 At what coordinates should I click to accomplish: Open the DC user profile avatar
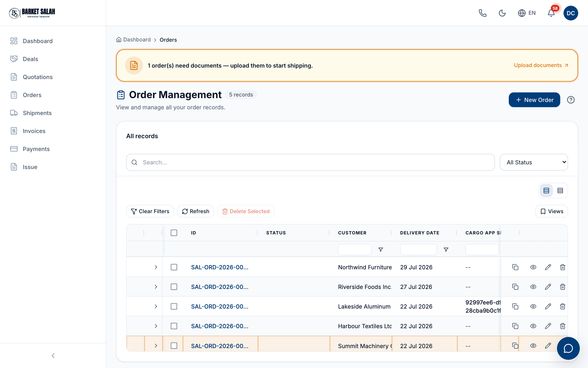[571, 13]
